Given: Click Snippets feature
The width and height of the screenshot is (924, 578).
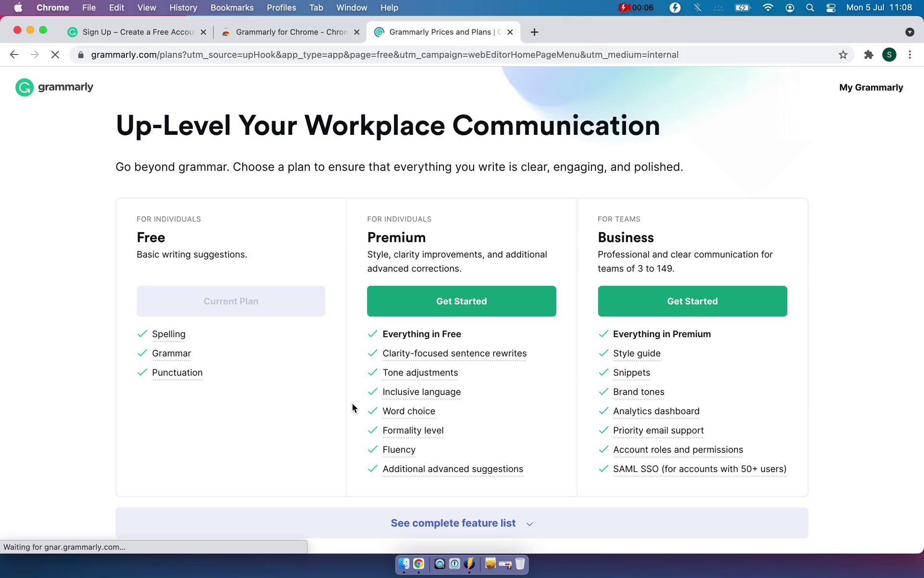Looking at the screenshot, I should pos(631,373).
